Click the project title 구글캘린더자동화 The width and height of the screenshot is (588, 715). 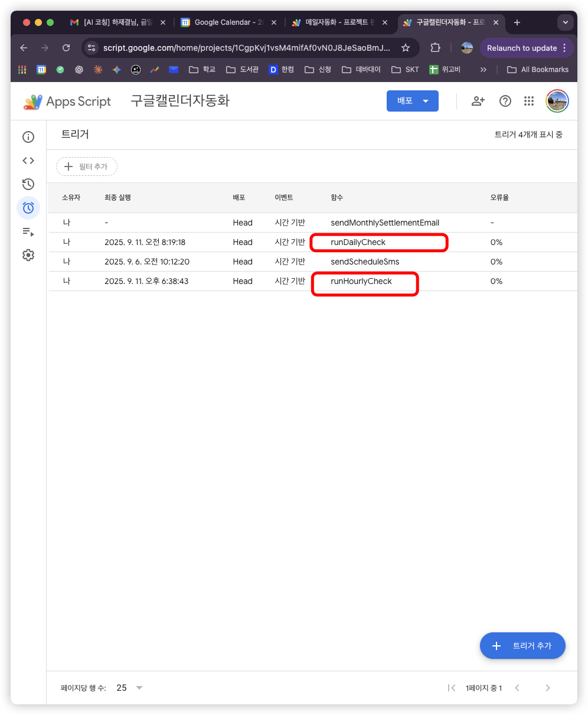tap(180, 101)
